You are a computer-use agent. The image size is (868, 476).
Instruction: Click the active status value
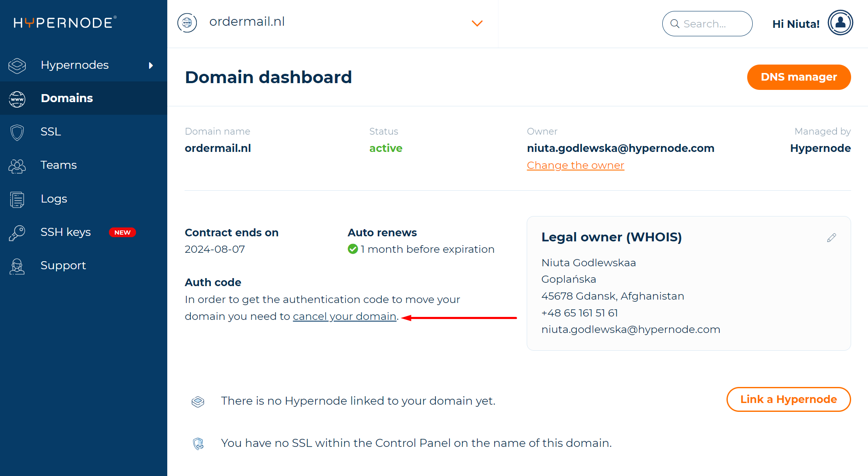[x=386, y=148]
